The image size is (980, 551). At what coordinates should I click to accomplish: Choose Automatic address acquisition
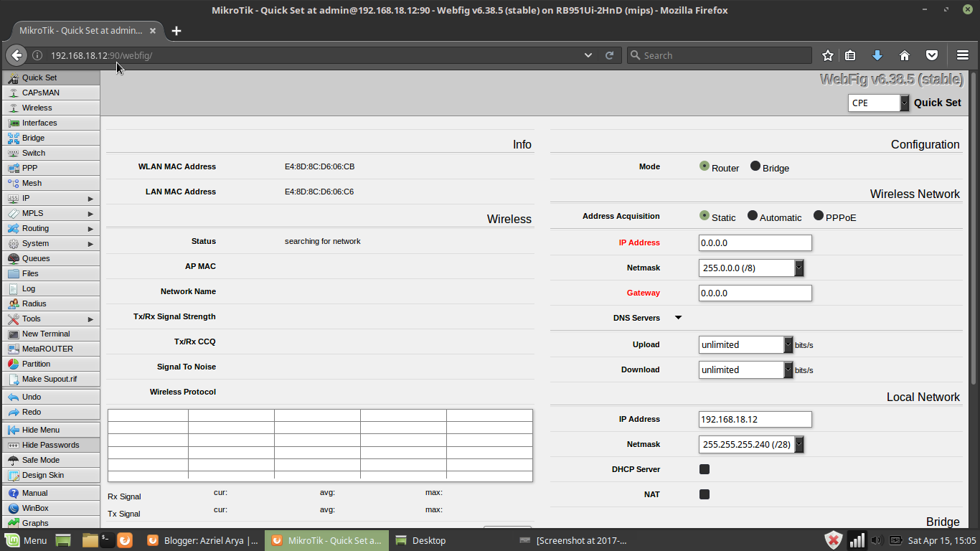pyautogui.click(x=753, y=215)
